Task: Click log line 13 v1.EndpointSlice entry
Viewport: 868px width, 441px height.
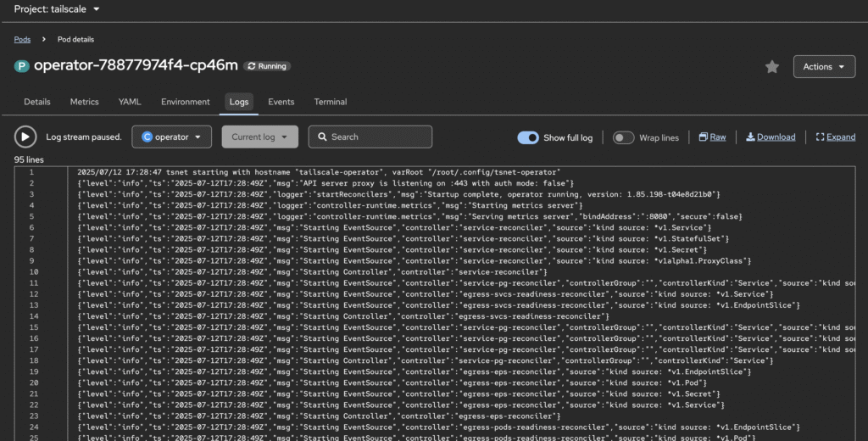Action: 438,305
